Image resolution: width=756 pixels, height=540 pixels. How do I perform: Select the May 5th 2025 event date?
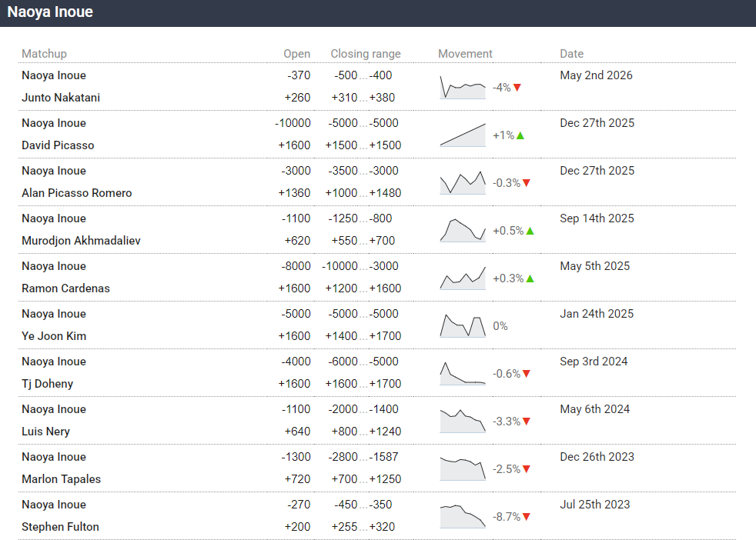tap(595, 266)
